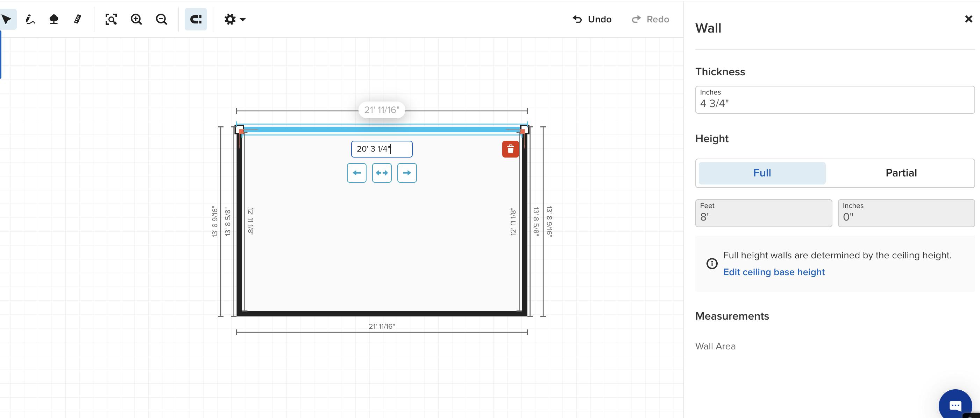This screenshot has height=418, width=980.
Task: Select the highlighted blue top wall
Action: tap(382, 130)
